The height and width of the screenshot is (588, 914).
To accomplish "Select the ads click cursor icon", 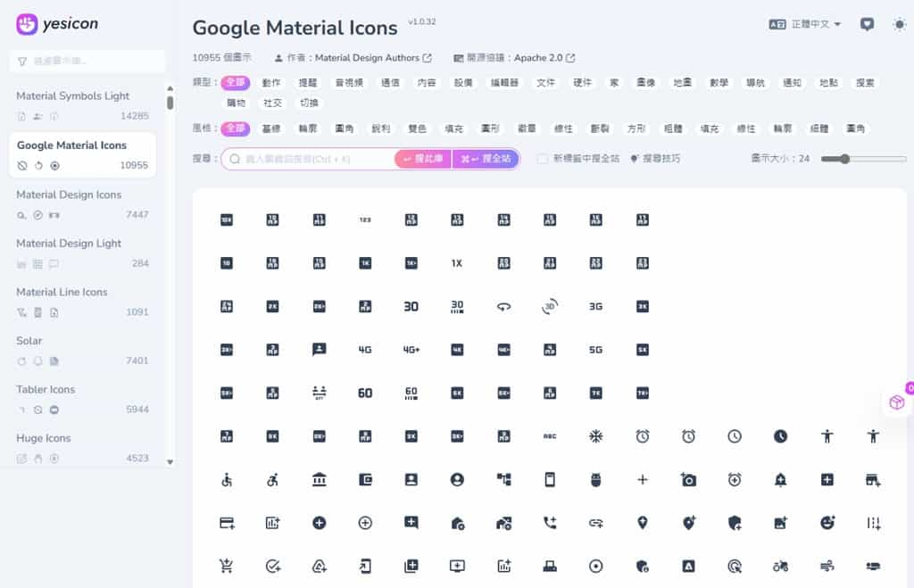I will [734, 566].
